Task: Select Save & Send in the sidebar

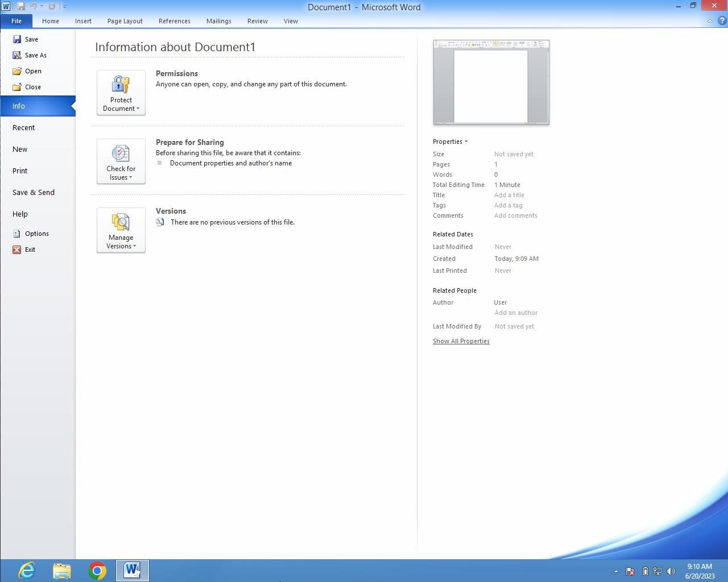Action: [34, 192]
